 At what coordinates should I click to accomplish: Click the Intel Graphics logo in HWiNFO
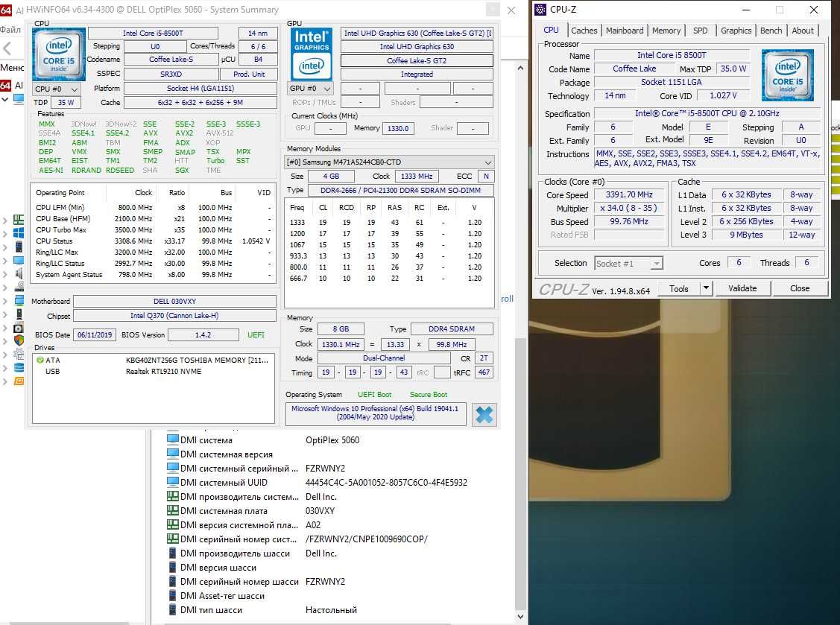[312, 54]
